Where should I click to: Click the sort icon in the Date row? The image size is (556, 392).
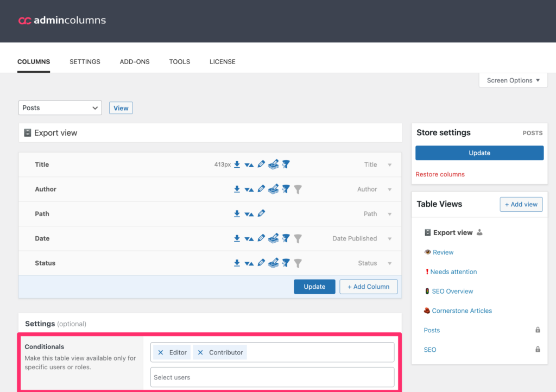pyautogui.click(x=249, y=239)
